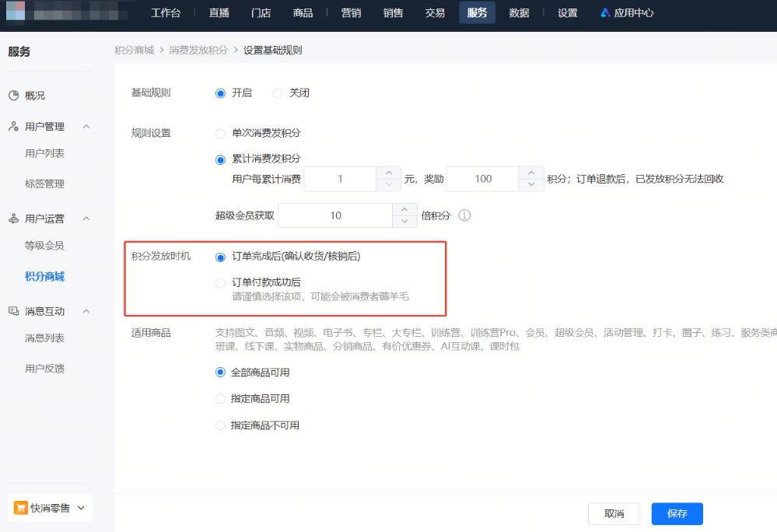Open the 交易 menu in the top bar
Image resolution: width=777 pixels, height=532 pixels.
435,12
